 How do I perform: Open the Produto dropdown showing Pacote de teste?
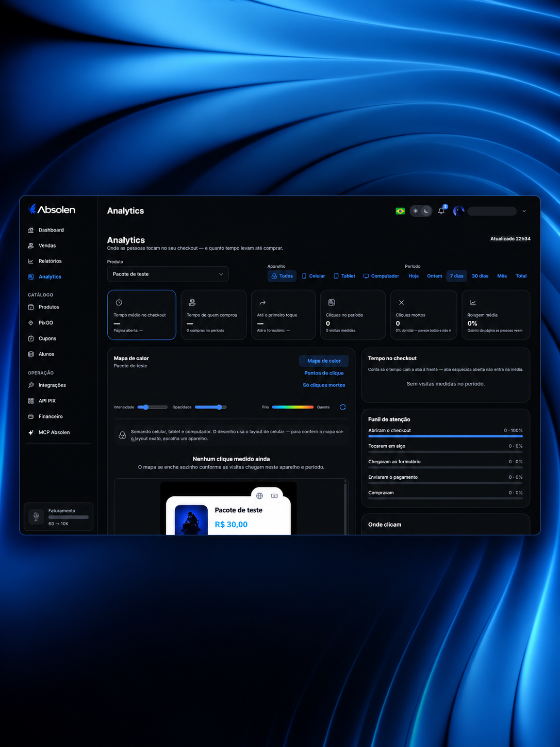[168, 274]
